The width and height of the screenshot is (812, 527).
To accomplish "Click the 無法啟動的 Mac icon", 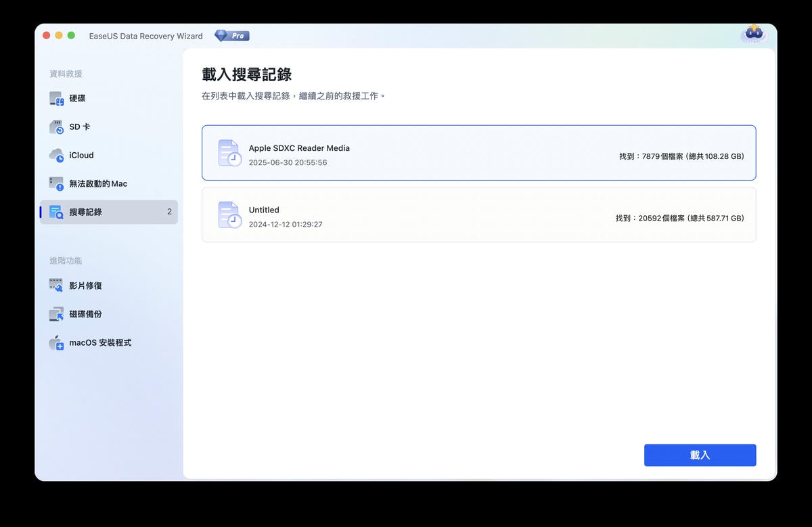I will pyautogui.click(x=56, y=184).
